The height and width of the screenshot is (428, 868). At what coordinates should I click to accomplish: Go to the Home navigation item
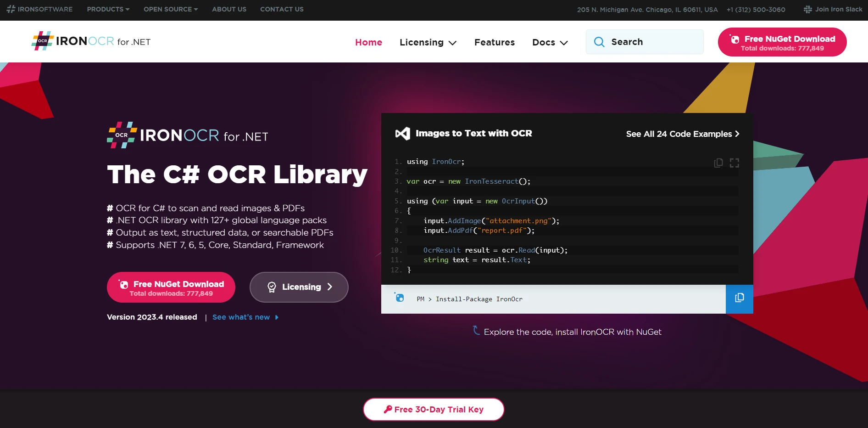click(x=368, y=42)
